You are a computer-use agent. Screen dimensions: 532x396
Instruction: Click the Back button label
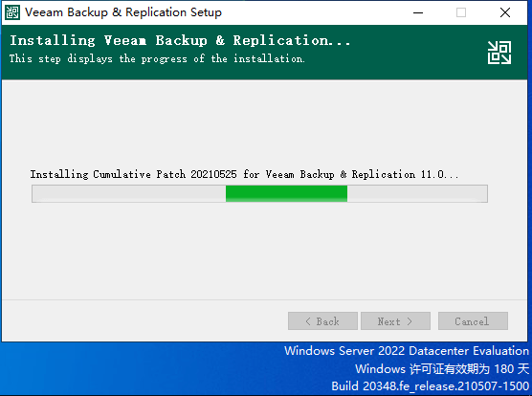click(327, 321)
